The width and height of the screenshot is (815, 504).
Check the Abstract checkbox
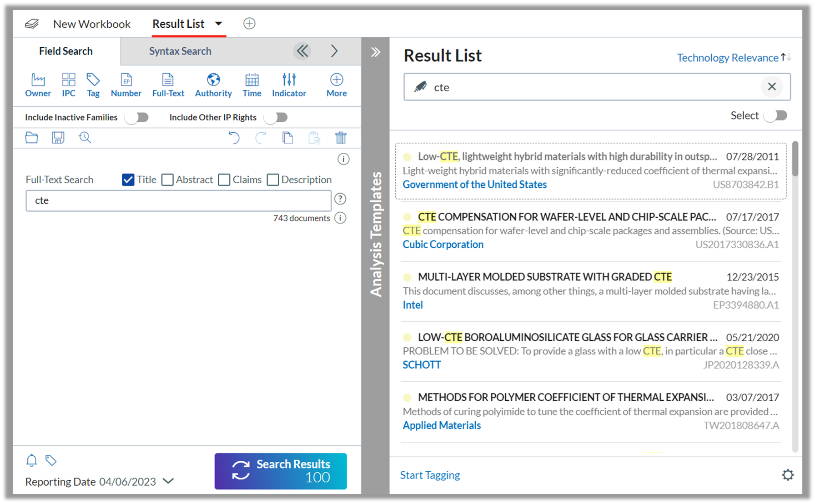[x=167, y=180]
